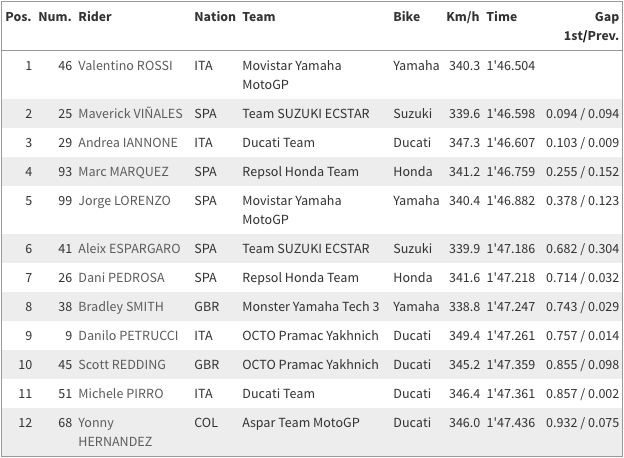The height and width of the screenshot is (458, 624).
Task: Click Scott REDDING's lap time 1'47.359
Action: tap(512, 365)
